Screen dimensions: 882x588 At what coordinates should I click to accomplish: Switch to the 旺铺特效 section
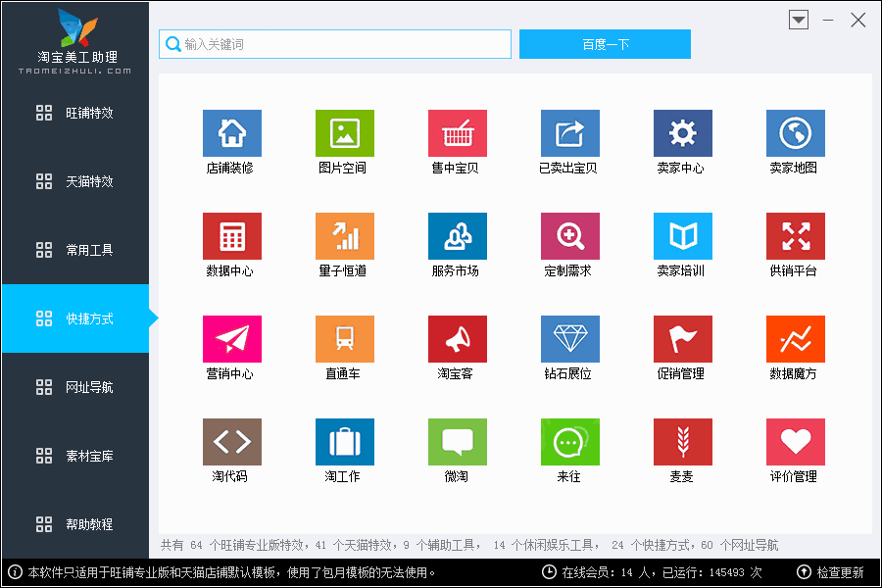(73, 113)
